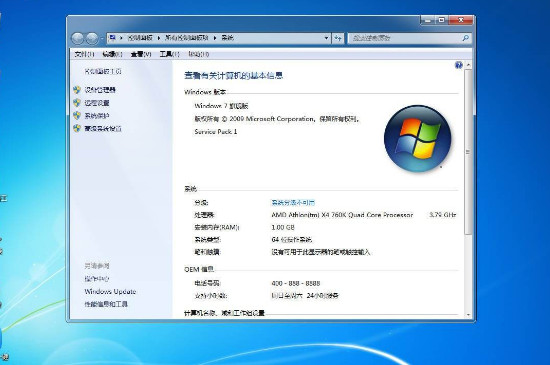Screen dimensions: 550x365
Task: Open 性能信息和工具 link
Action: (106, 304)
